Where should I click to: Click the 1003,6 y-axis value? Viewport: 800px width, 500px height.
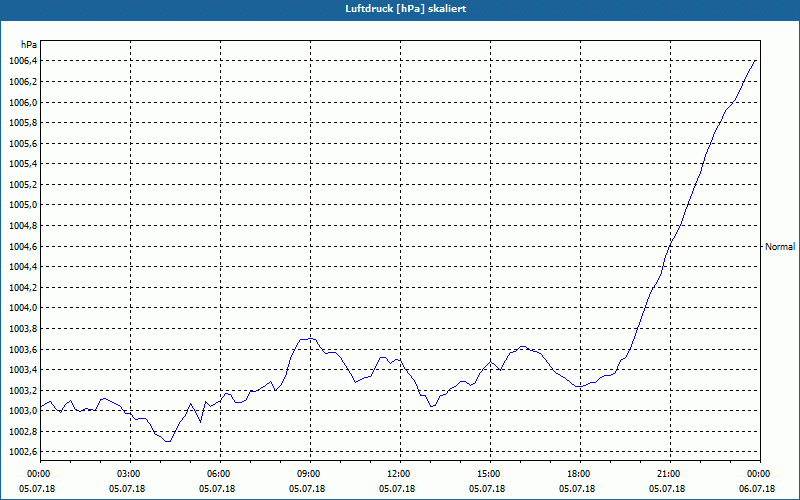click(x=23, y=349)
